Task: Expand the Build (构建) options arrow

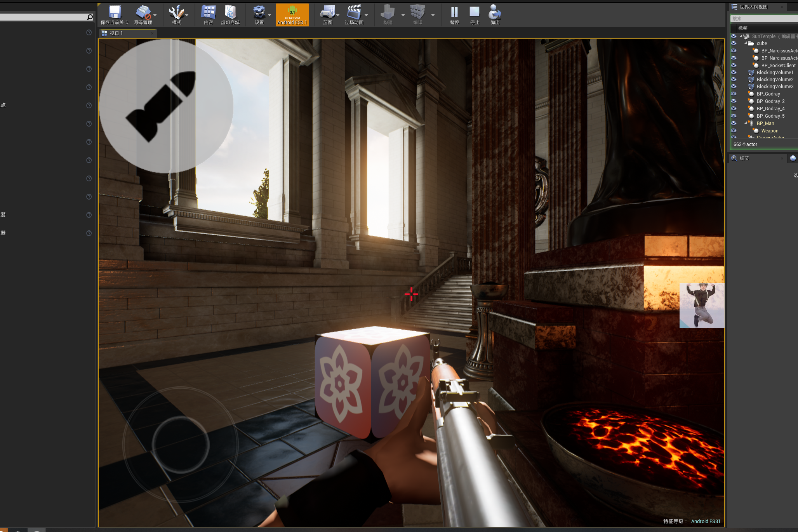Action: point(403,15)
